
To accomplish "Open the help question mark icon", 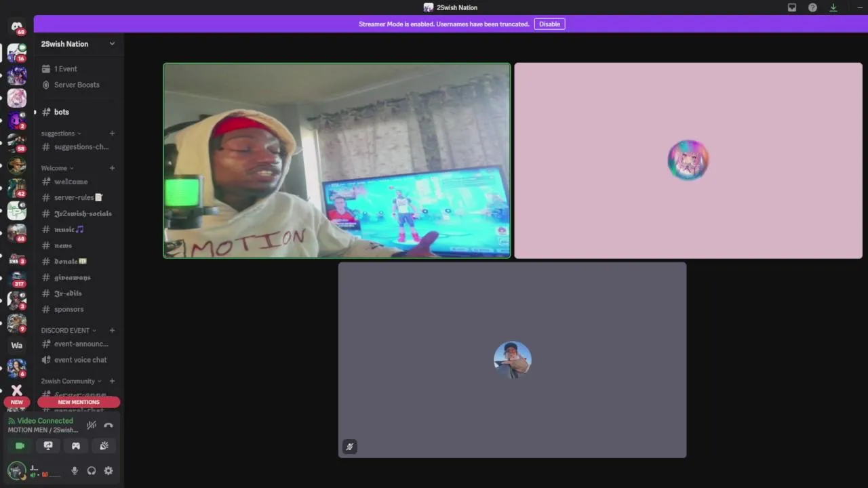I will coord(812,7).
